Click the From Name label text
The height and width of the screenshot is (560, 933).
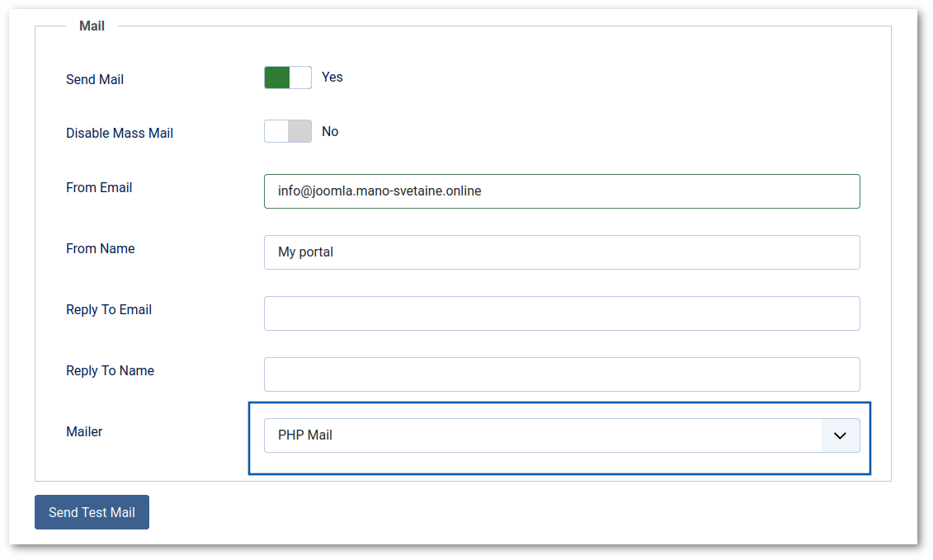tap(100, 249)
